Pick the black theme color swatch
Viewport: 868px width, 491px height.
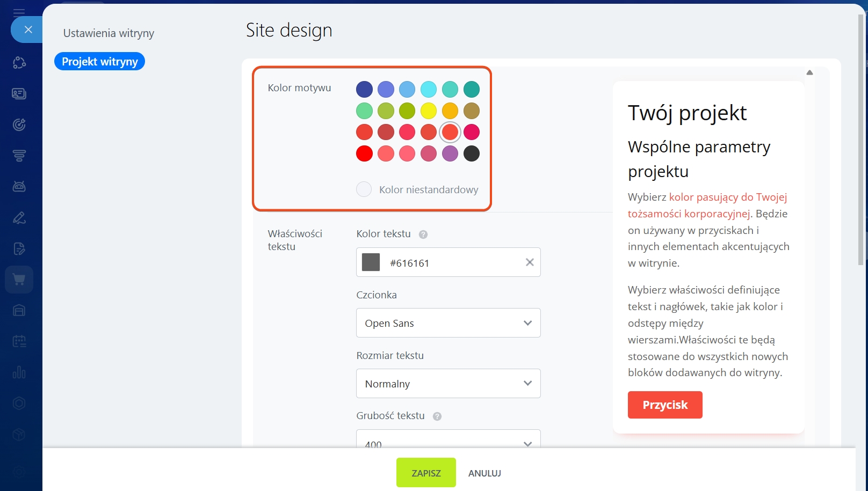(x=472, y=153)
